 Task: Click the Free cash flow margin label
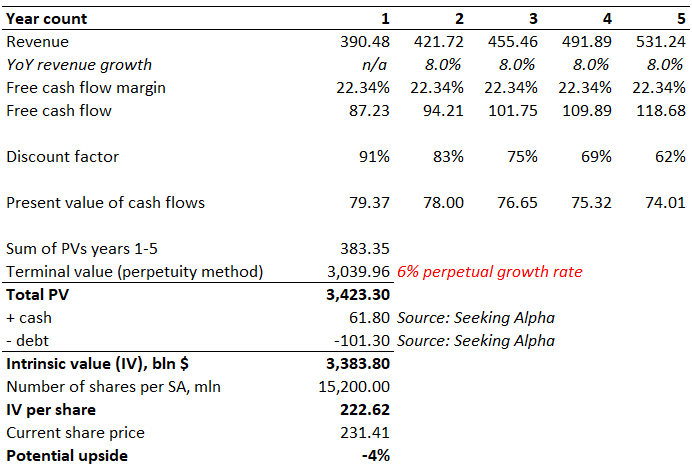point(86,88)
